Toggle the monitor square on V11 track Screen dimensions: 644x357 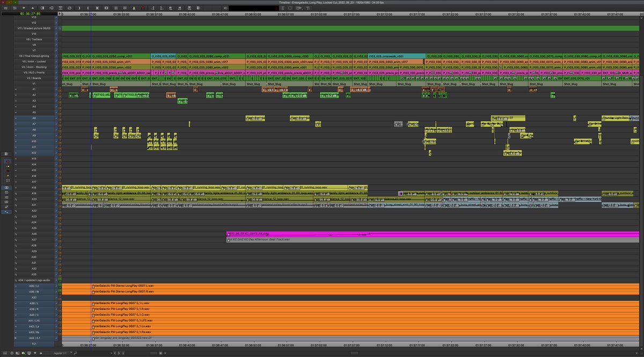tap(60, 28)
